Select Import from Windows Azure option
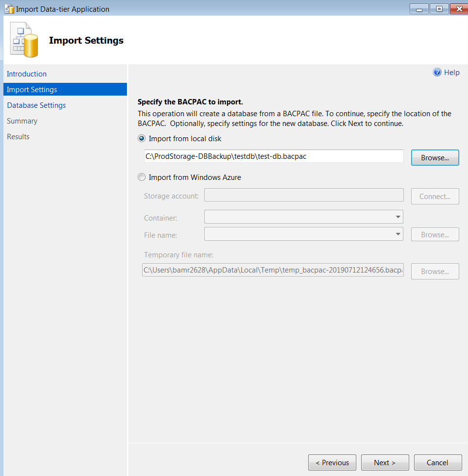The width and height of the screenshot is (468, 476). coord(142,177)
